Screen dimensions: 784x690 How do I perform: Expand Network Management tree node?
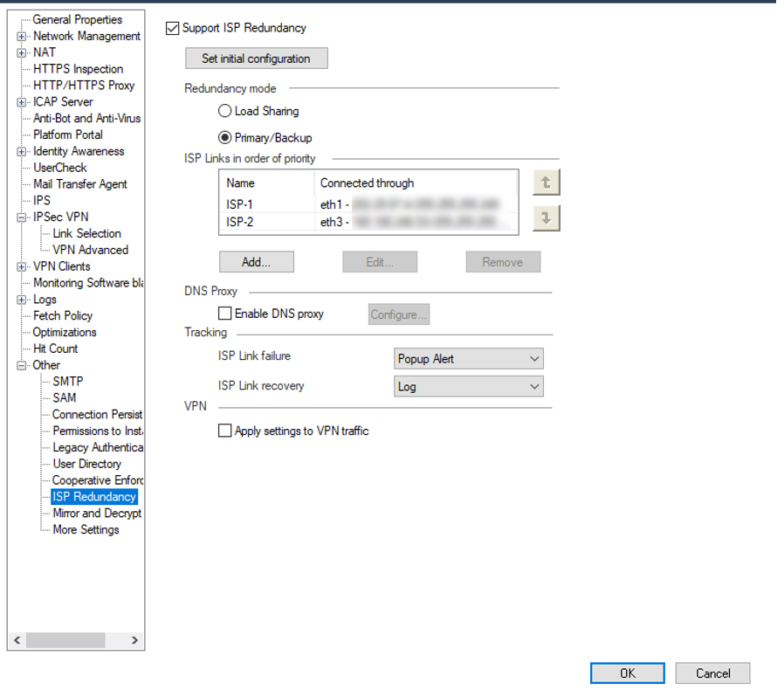point(21,37)
